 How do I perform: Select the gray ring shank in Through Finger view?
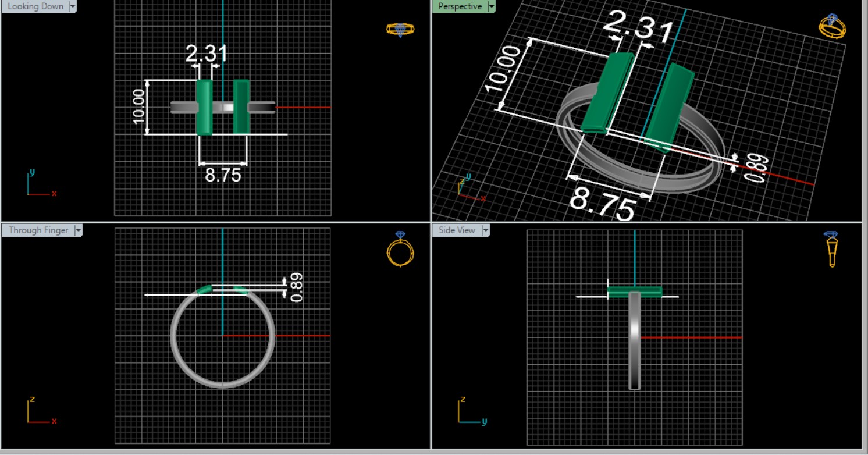click(173, 336)
